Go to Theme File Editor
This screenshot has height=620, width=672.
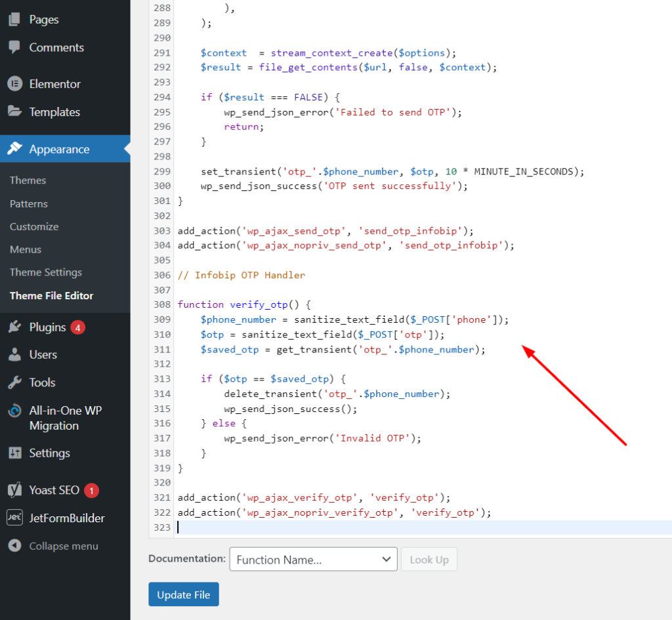tap(52, 296)
